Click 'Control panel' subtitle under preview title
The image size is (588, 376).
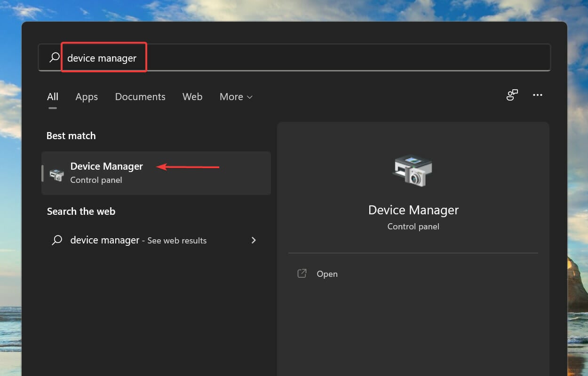click(413, 227)
